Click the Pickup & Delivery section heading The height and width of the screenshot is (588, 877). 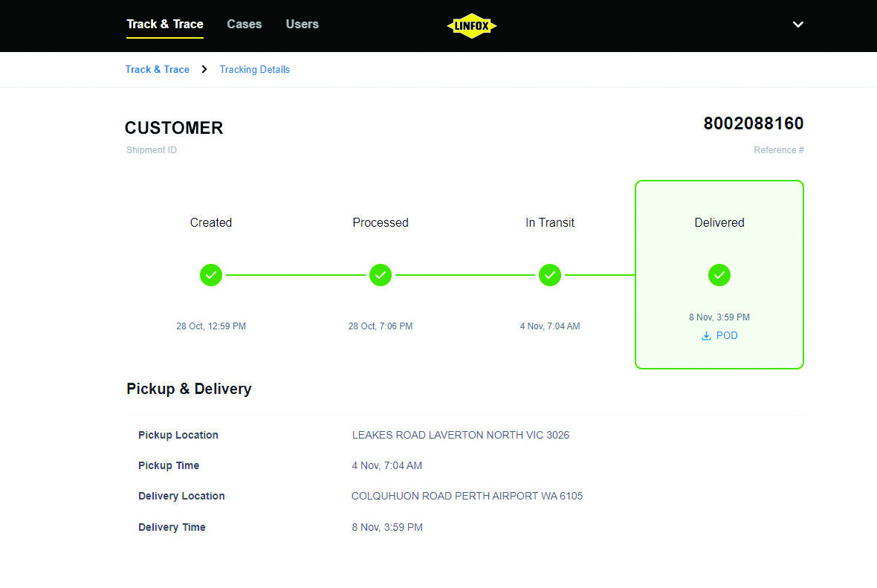pyautogui.click(x=189, y=389)
